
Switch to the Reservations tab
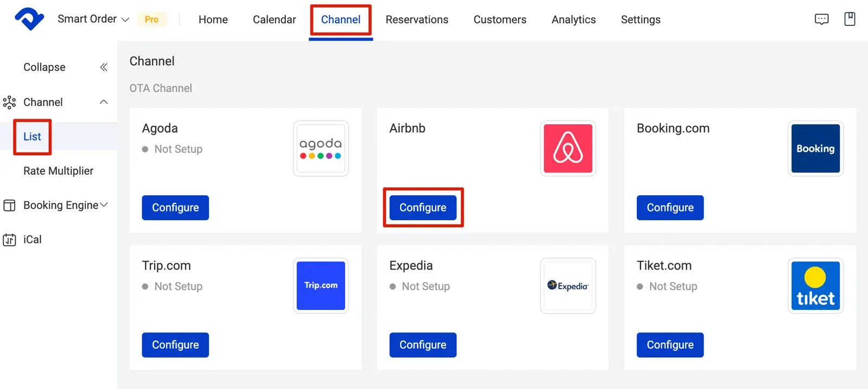coord(417,20)
